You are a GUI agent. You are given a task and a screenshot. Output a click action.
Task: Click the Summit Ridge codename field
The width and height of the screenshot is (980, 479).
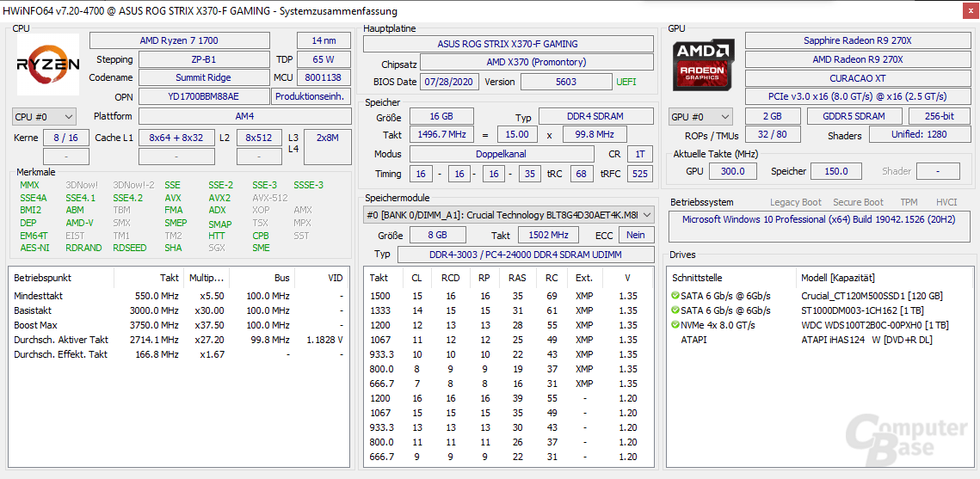click(204, 78)
